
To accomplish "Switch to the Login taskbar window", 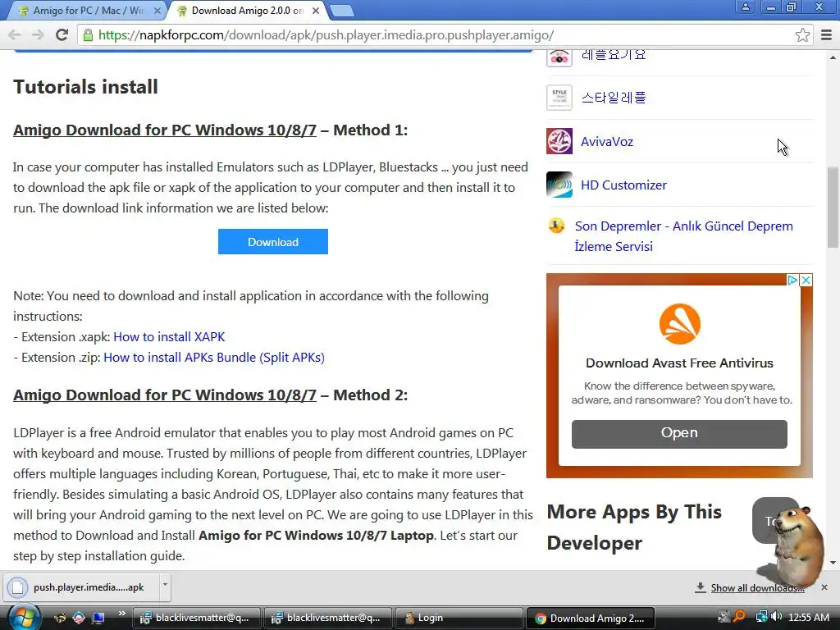I will 459,619.
